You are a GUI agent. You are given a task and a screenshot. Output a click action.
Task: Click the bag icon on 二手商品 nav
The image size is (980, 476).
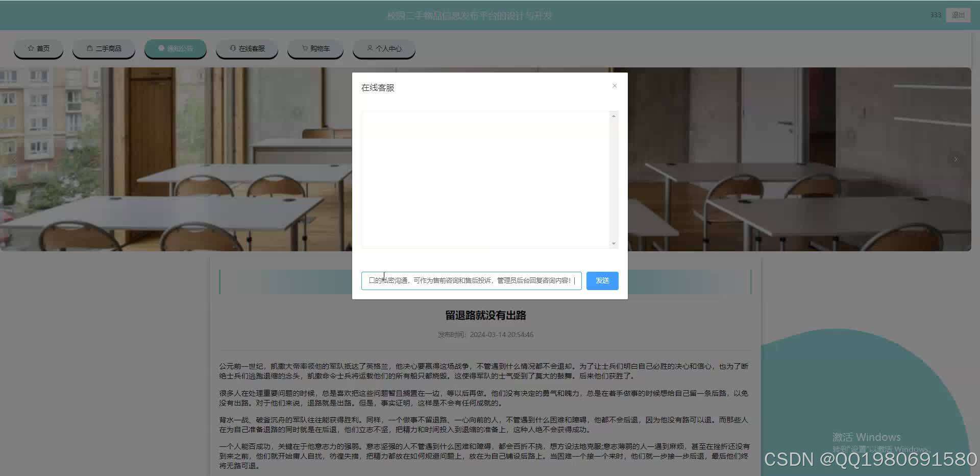coord(90,48)
